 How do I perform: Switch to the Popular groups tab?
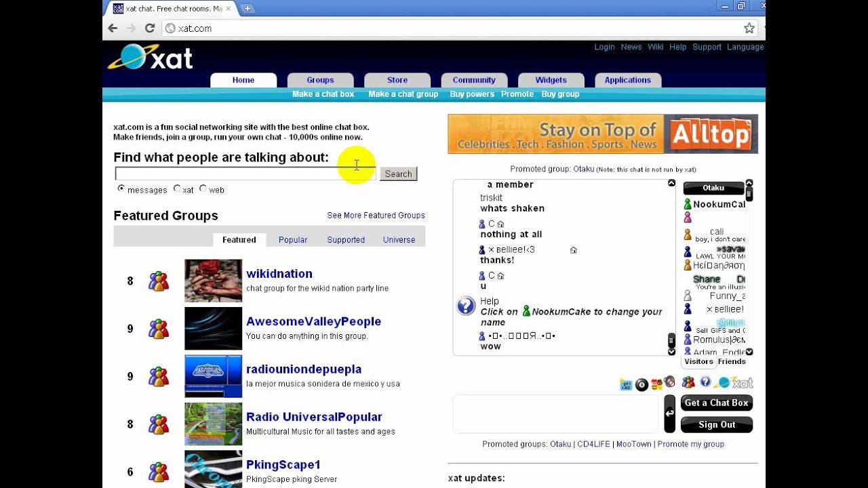click(293, 240)
